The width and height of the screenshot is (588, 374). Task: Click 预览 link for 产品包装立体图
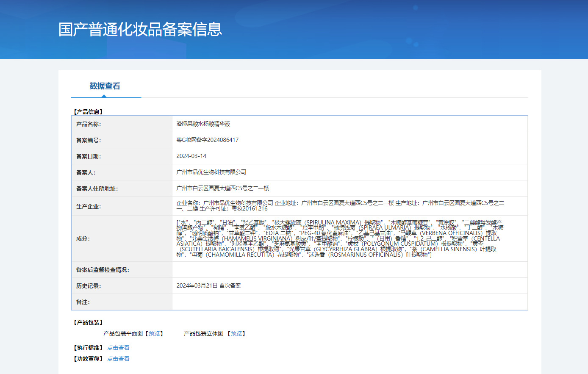pyautogui.click(x=236, y=333)
